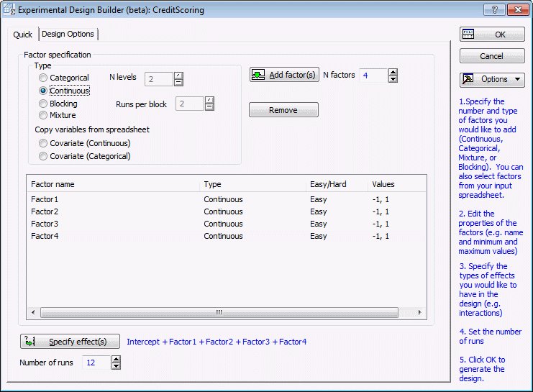Select the Blocking type radio button
This screenshot has height=392, width=533.
pos(43,104)
